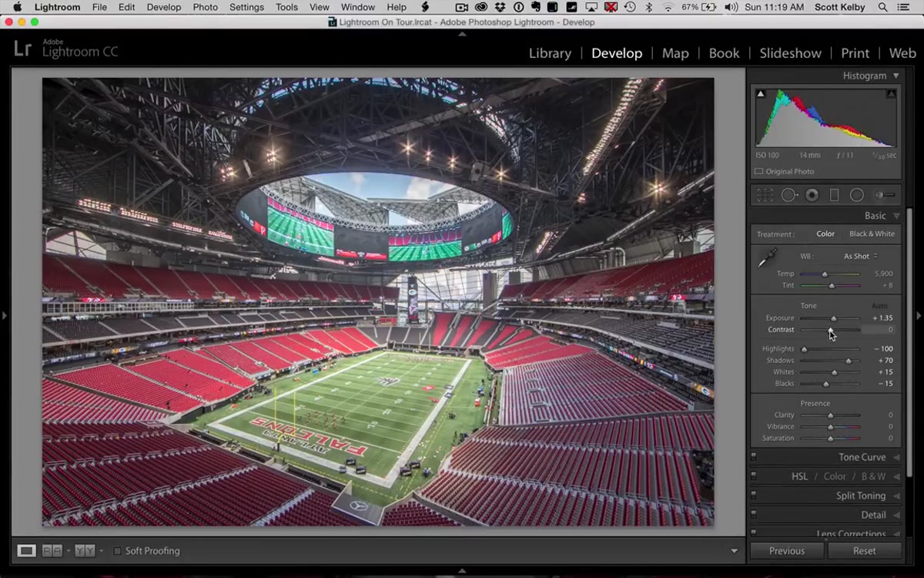Open the Settings menu
The width and height of the screenshot is (924, 578).
click(246, 7)
